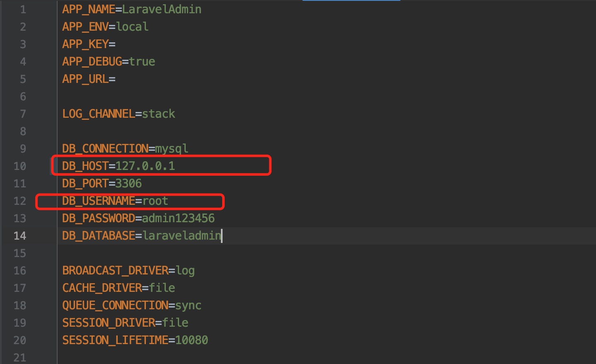Screen dimensions: 596x364
Task: Click the QUEUE_CONNECTION=sync line
Action: (132, 305)
